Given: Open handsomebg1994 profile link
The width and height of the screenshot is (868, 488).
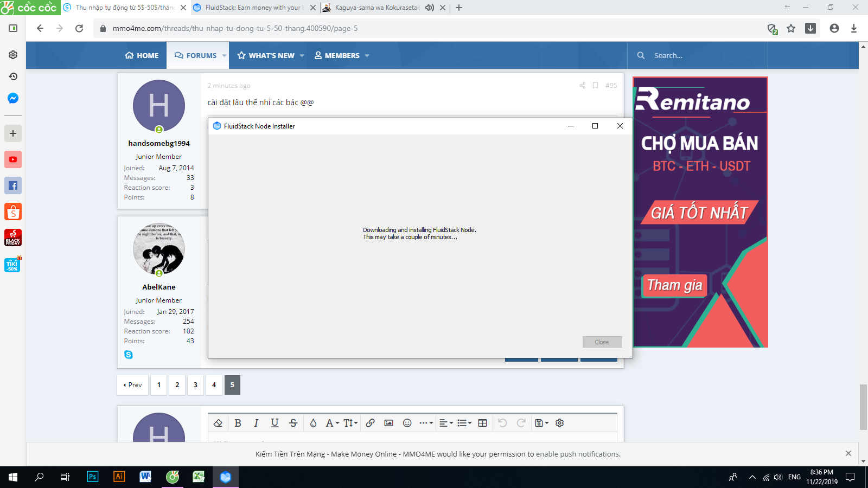Looking at the screenshot, I should (x=159, y=143).
